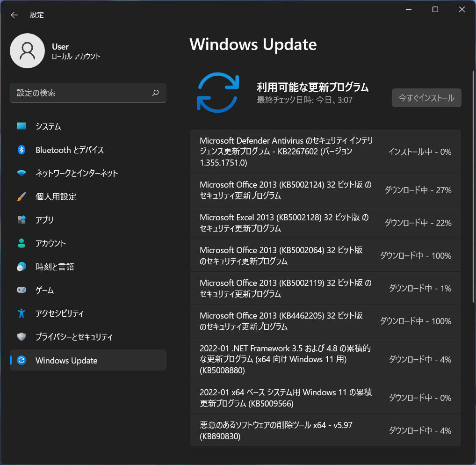This screenshot has height=465, width=476.
Task: Select the Windows 11 KB5009566 cumulative update
Action: 325,398
